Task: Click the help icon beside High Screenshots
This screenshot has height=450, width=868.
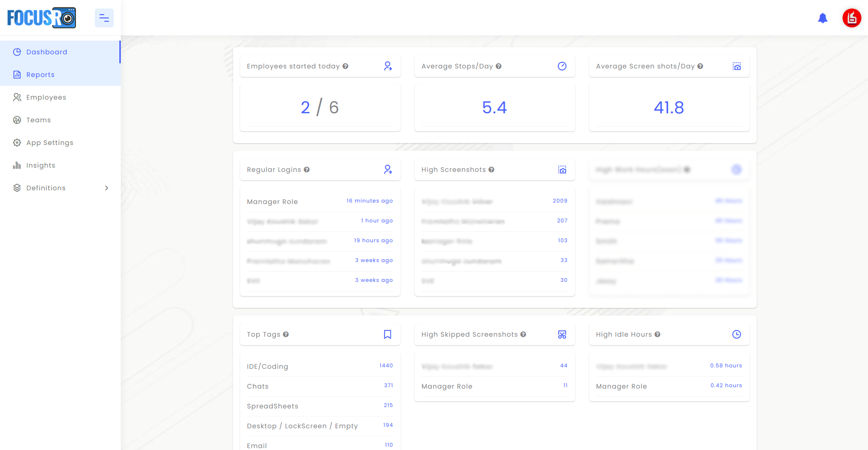Action: pos(492,170)
